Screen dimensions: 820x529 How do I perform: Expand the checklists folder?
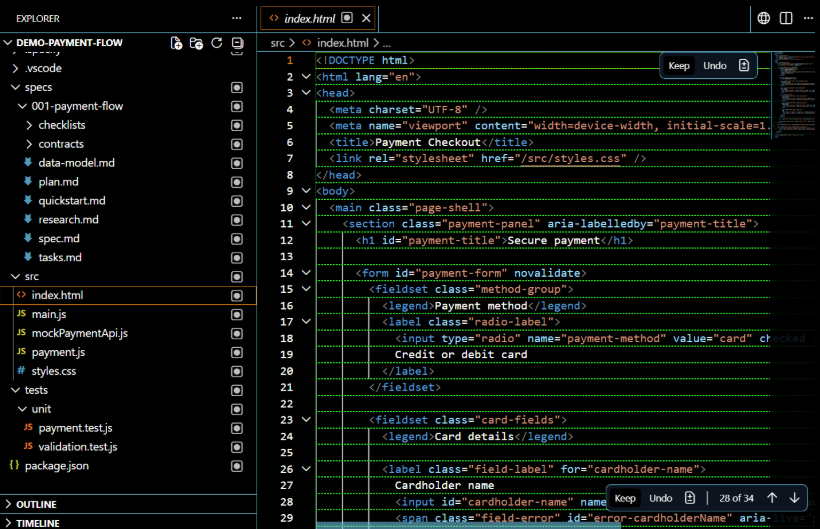(x=29, y=125)
